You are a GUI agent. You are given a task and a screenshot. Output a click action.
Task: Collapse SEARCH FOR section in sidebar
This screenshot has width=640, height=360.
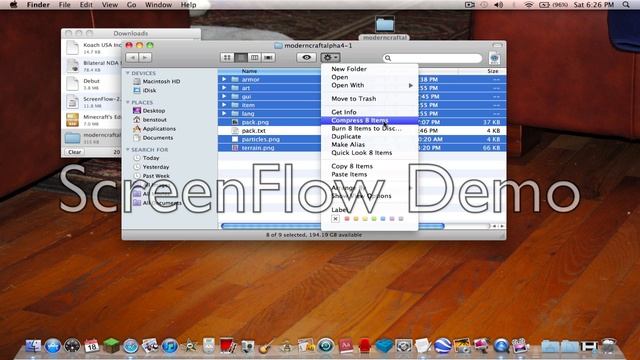[128, 150]
